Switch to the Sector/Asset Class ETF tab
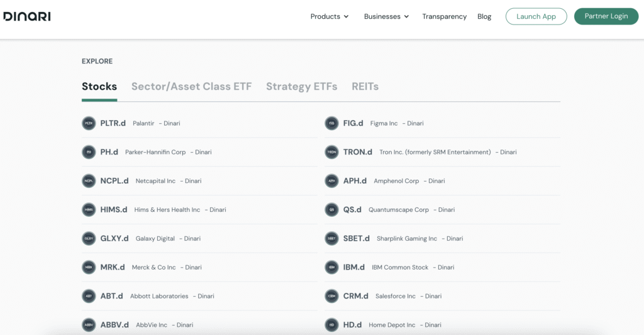The width and height of the screenshot is (644, 335). point(191,87)
